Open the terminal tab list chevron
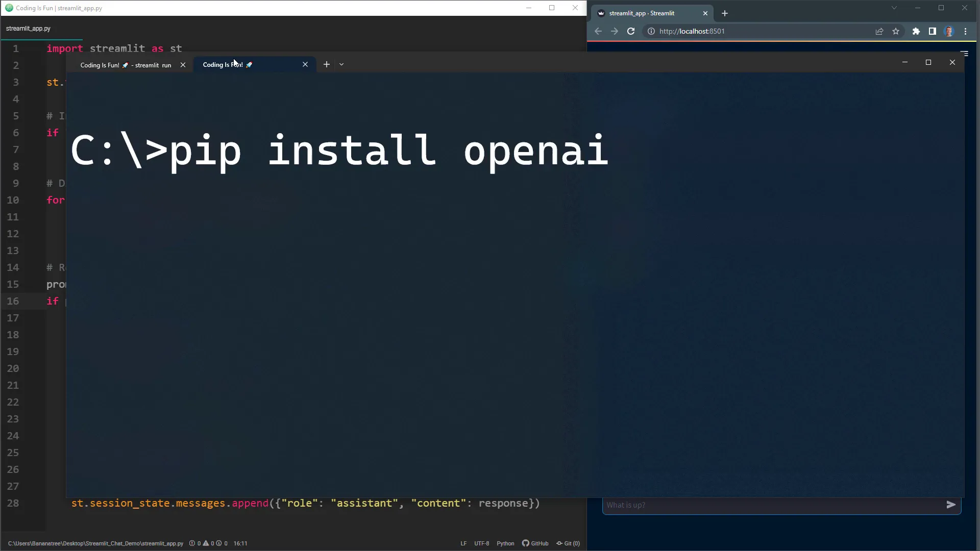 point(341,64)
